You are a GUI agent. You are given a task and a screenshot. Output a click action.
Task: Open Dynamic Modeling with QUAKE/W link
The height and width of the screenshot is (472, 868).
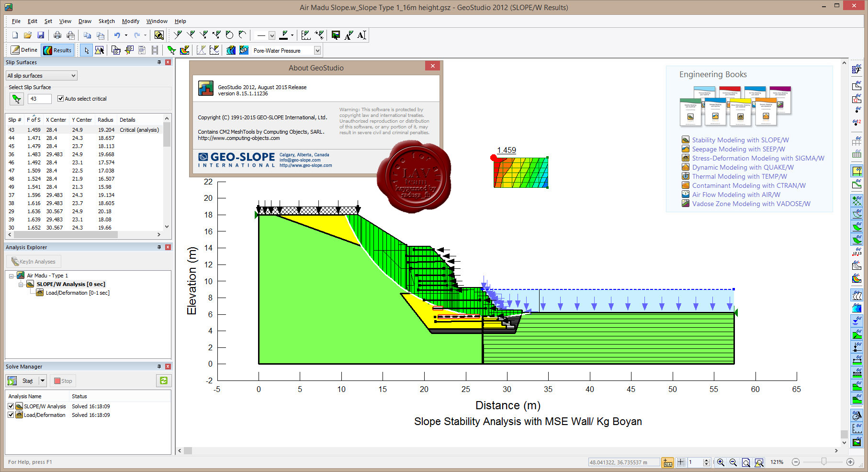tap(743, 167)
